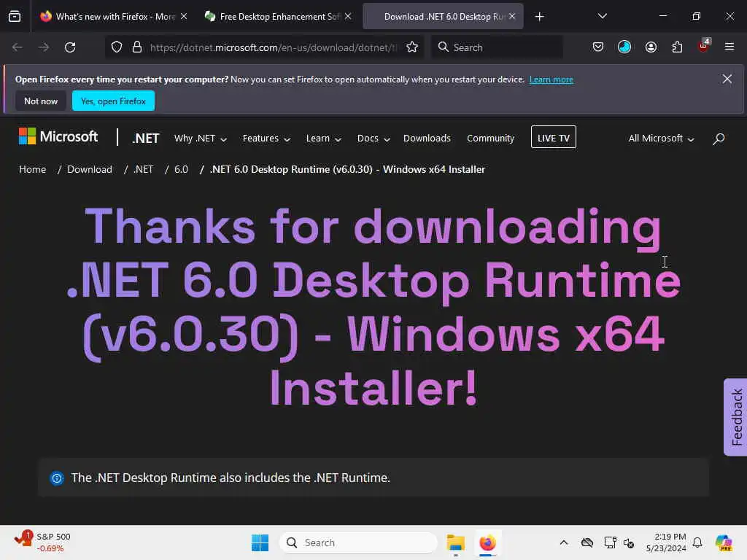Open the S&P 500 taskbar widget
The image size is (747, 560).
tap(43, 542)
